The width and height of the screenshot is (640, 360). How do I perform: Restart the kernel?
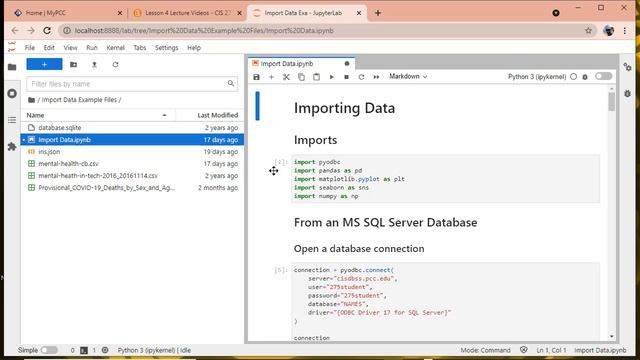(361, 77)
